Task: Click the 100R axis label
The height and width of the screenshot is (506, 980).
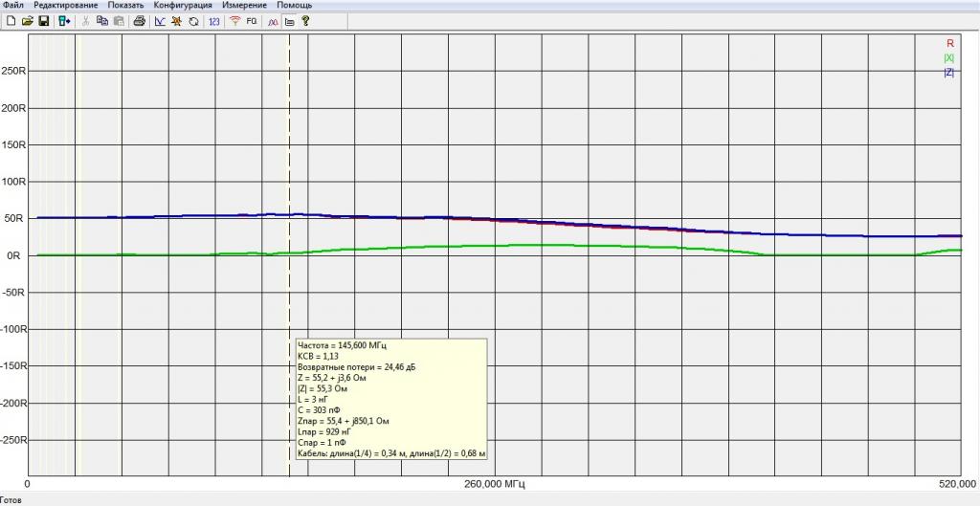Action: 13,182
